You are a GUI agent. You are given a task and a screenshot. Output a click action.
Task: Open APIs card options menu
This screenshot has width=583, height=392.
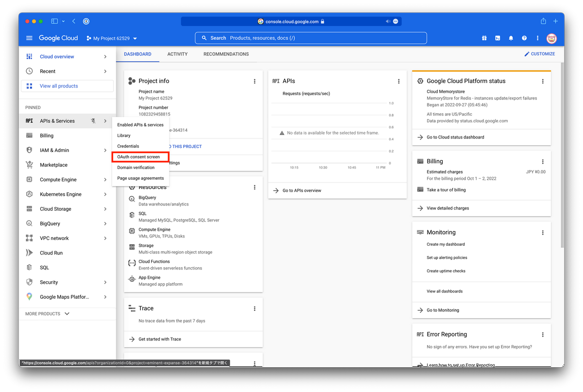pos(399,81)
